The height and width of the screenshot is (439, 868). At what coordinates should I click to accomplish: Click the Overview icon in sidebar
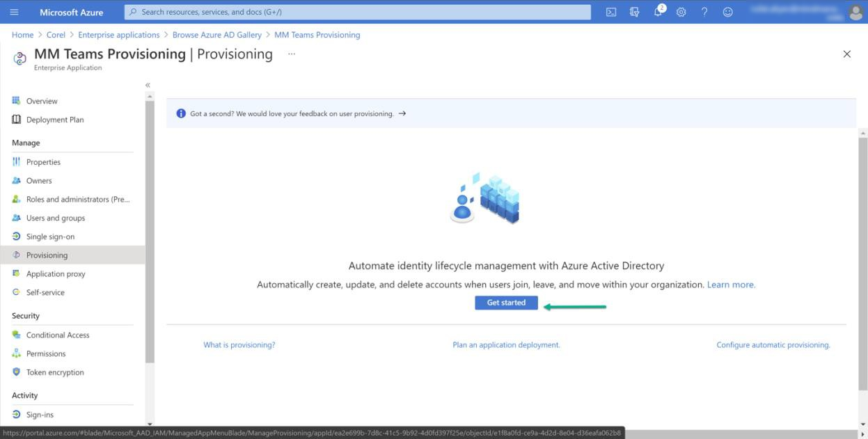[16, 101]
